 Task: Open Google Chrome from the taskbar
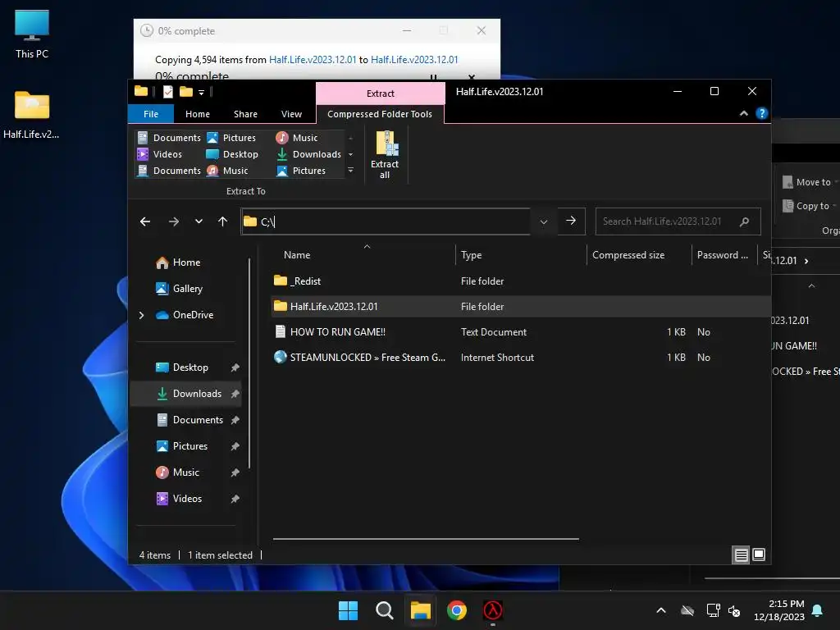[x=457, y=610]
